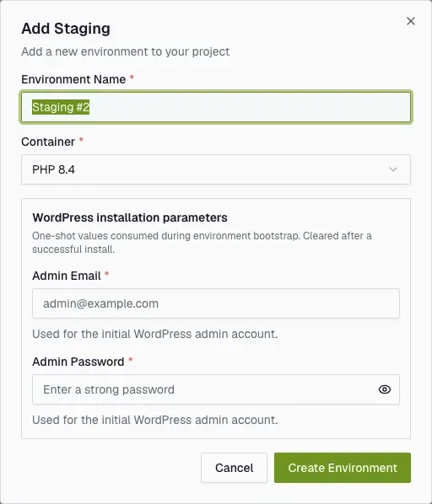
Task: Click helper text below Admin Email field
Action: [155, 334]
